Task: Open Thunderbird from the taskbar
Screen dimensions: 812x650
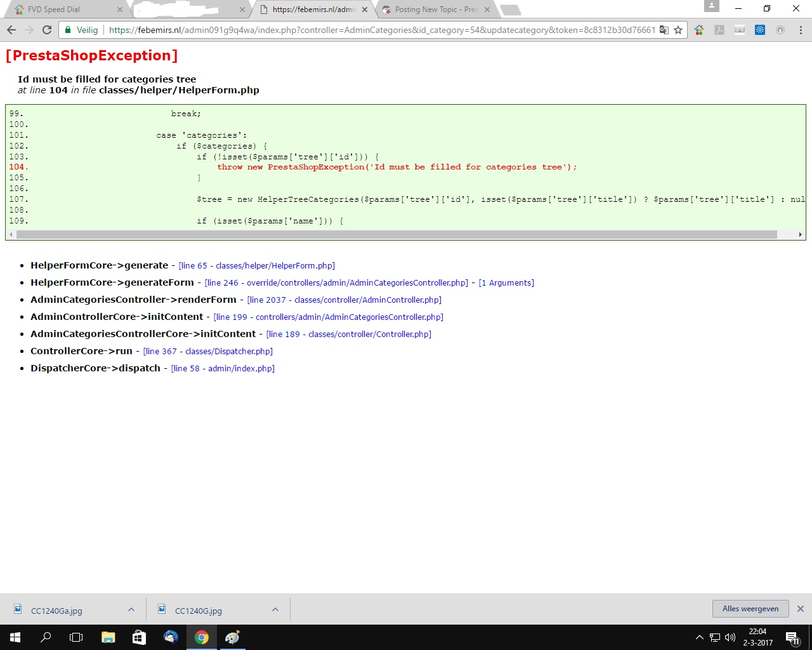Action: (171, 637)
